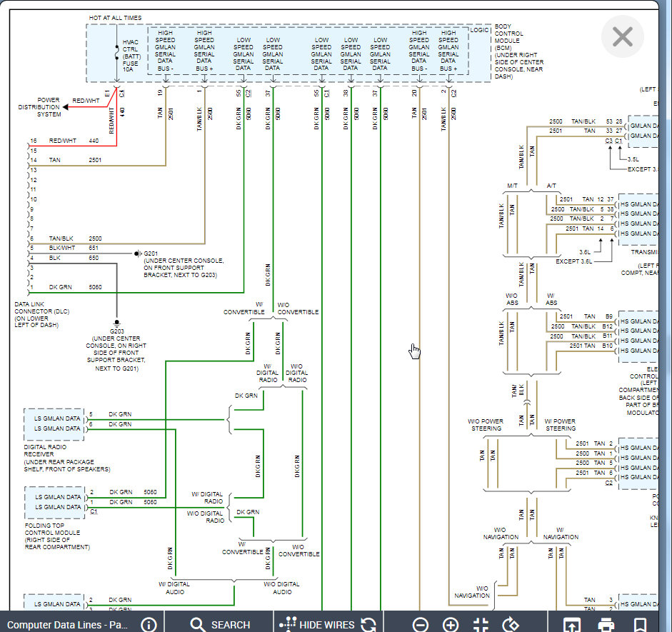Click the HVAC CTRL (BATT) fuse label
The height and width of the screenshot is (632, 672).
[131, 56]
